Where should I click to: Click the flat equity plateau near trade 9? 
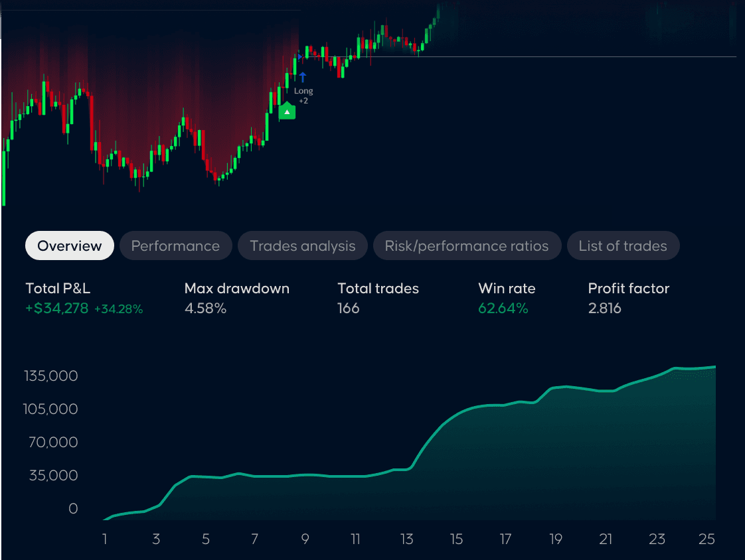click(305, 475)
